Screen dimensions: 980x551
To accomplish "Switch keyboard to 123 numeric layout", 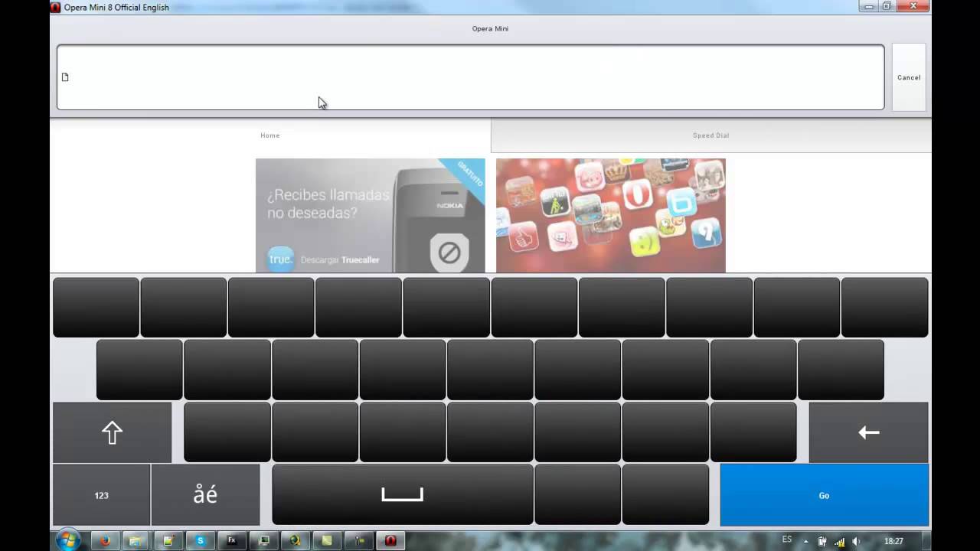I will point(101,495).
